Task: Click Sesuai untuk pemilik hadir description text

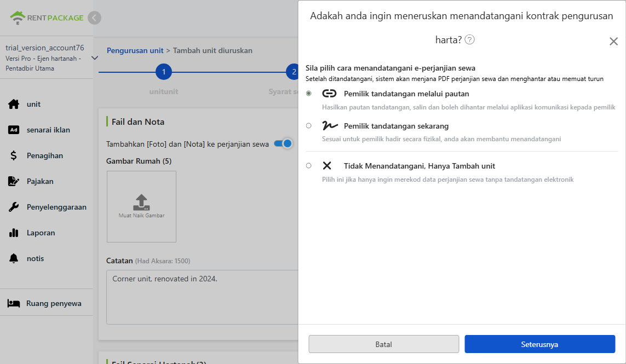Action: click(x=441, y=139)
